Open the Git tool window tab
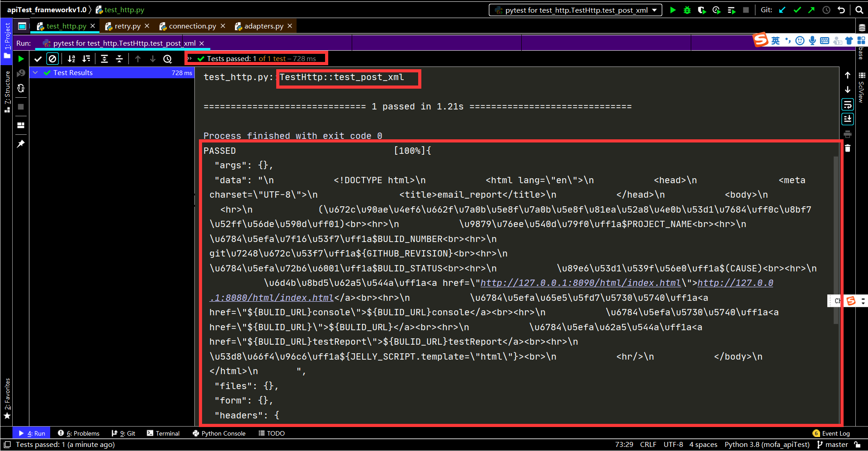The image size is (868, 451). coord(124,433)
